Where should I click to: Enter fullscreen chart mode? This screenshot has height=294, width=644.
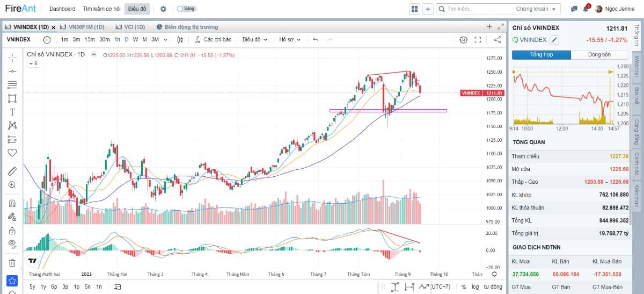click(478, 39)
